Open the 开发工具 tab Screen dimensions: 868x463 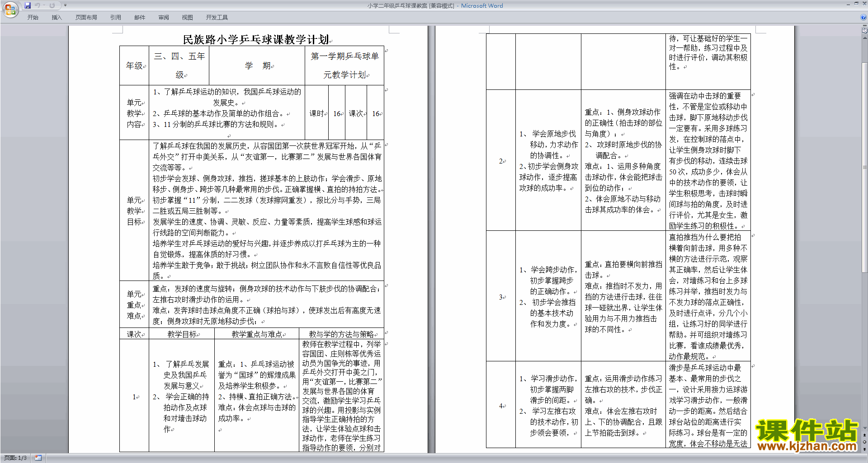coord(217,18)
